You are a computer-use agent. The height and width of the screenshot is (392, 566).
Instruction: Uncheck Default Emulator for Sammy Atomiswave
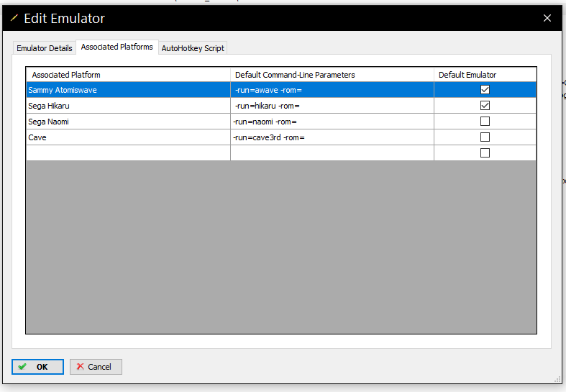pyautogui.click(x=485, y=89)
